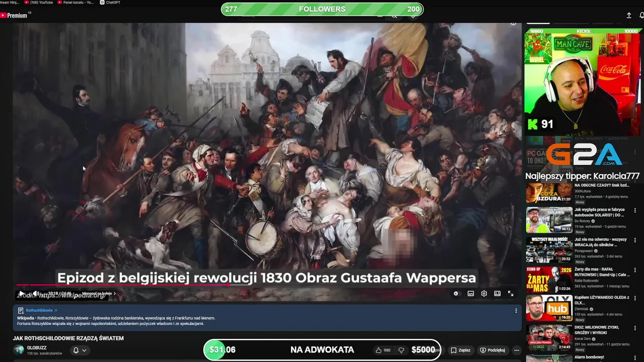
Task: Open 'Już nie ma odwrotu' recommended video title
Action: (x=601, y=242)
